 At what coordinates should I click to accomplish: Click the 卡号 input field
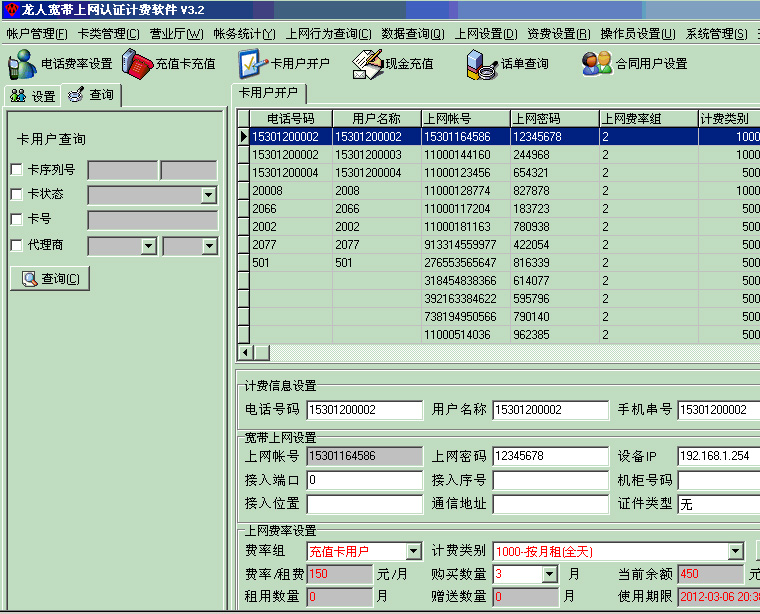point(153,220)
